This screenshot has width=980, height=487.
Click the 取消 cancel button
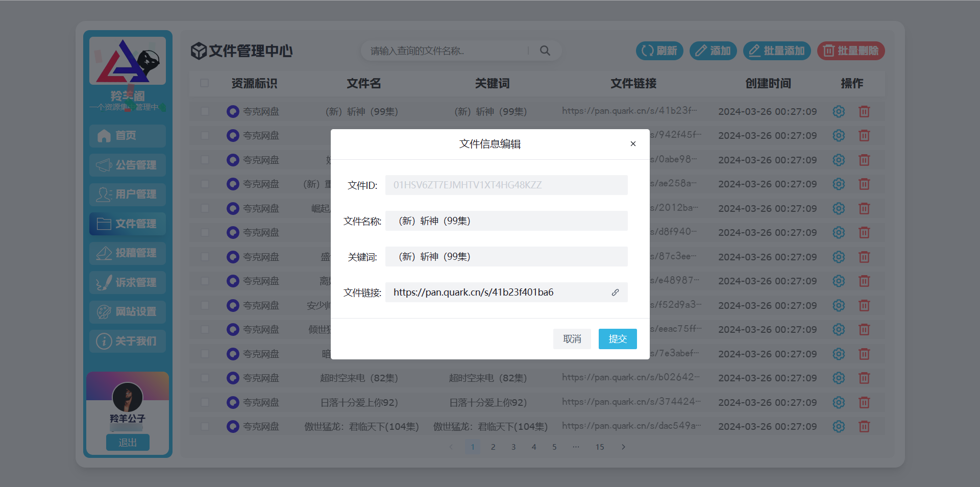[x=572, y=338]
